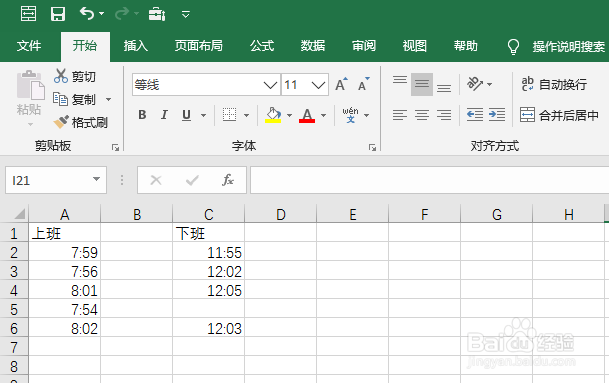Open the 复制 dropdown arrow
Viewport: 609px width, 383px height.
109,99
